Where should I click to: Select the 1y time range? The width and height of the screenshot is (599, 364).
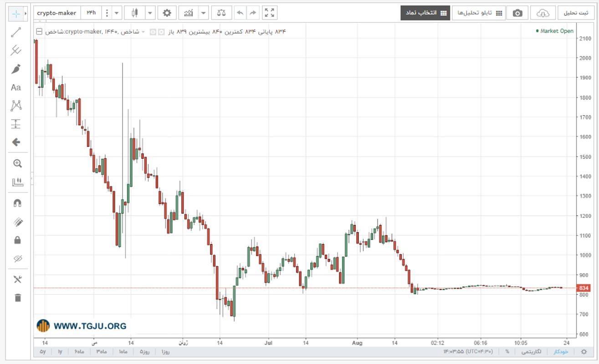pyautogui.click(x=60, y=352)
